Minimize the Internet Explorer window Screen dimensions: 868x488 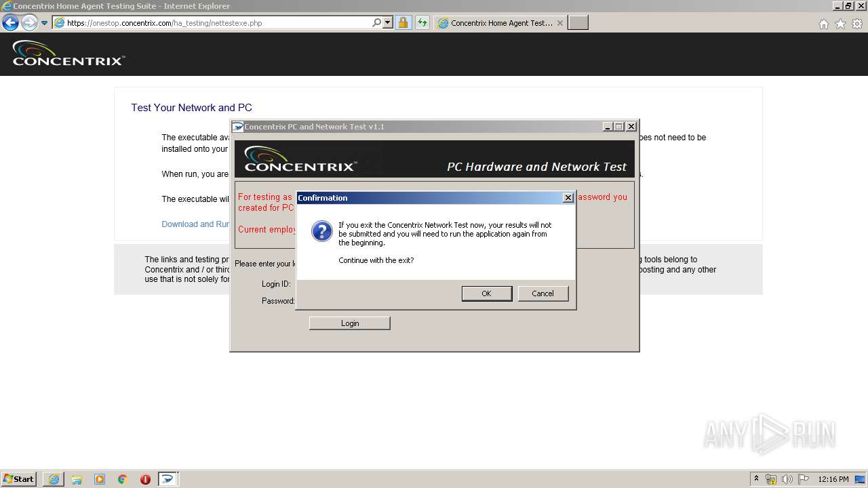(838, 6)
